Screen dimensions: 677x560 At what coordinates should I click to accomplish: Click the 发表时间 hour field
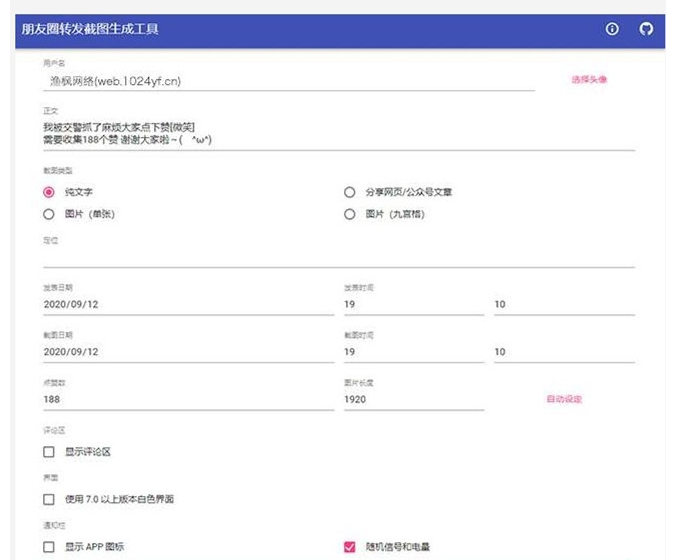click(x=413, y=304)
